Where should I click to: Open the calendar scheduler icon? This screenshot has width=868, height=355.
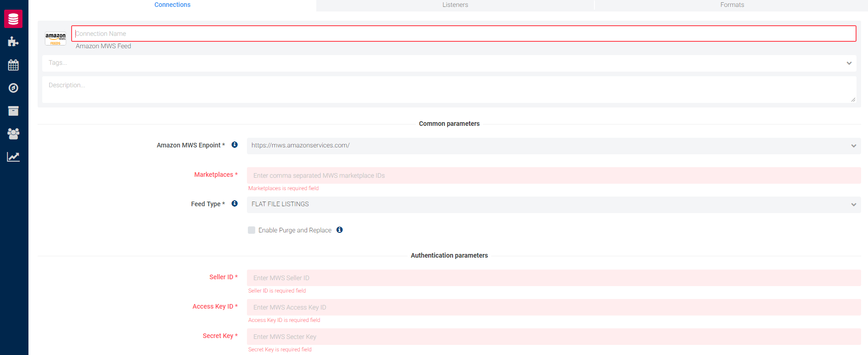(13, 65)
